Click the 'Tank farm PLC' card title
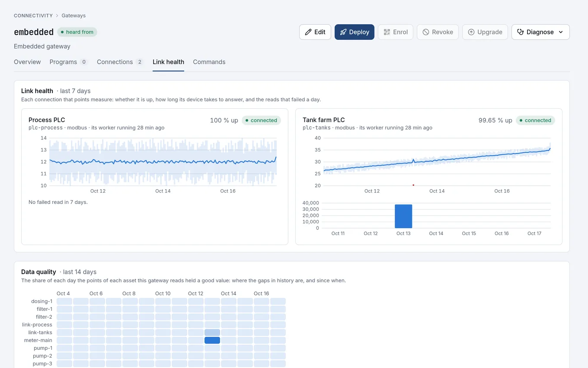The image size is (588, 368). (x=324, y=120)
